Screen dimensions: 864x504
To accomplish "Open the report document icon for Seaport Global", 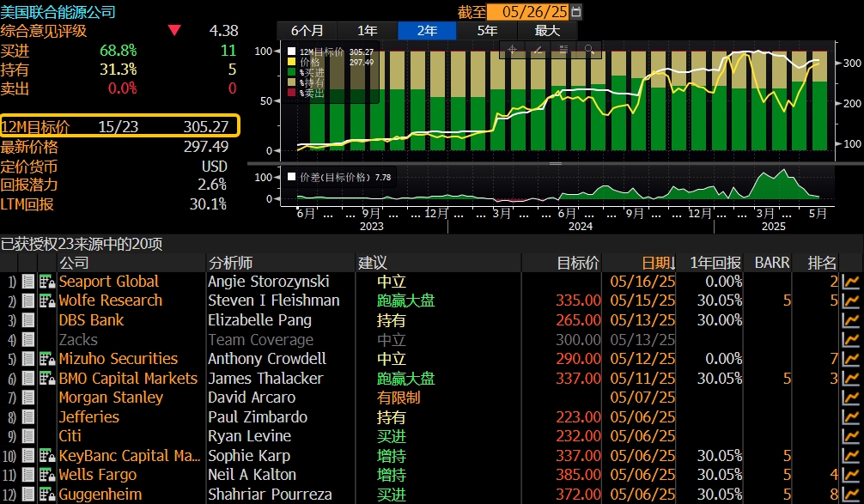I will click(28, 282).
